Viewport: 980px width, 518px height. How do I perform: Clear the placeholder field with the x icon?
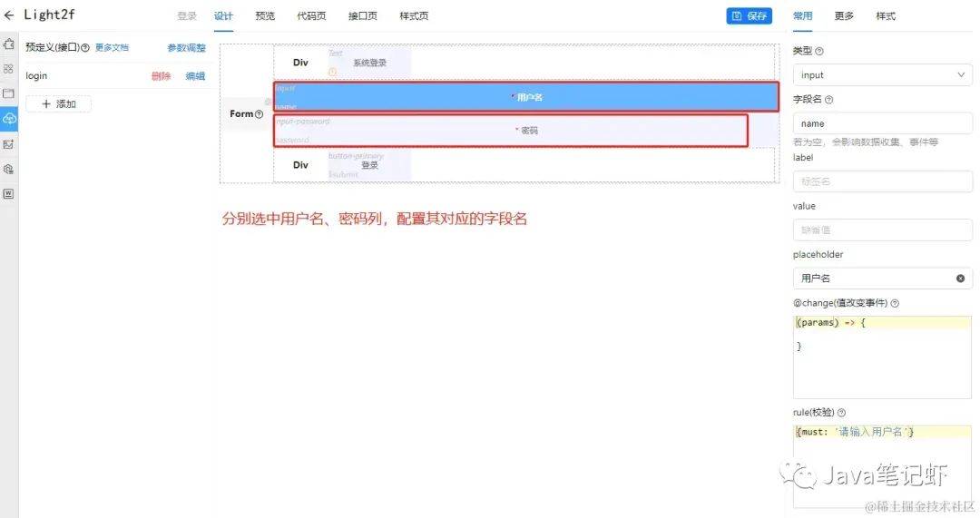[x=961, y=279]
